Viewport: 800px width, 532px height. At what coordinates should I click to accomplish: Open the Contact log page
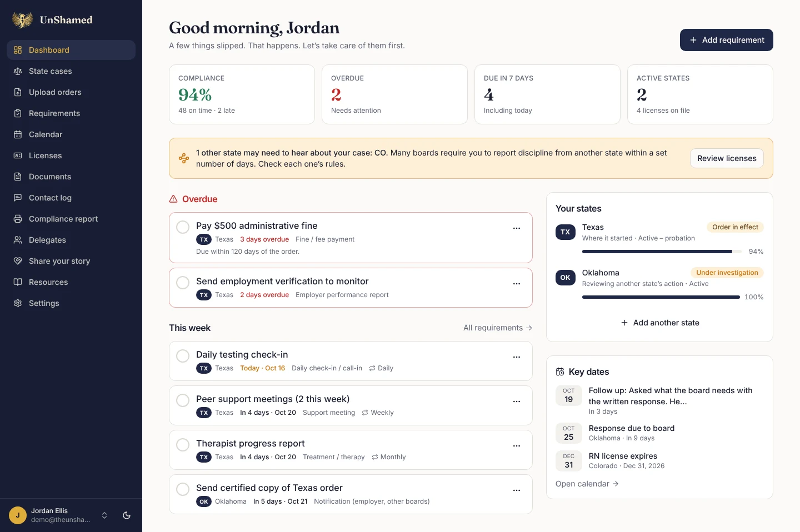[71, 198]
